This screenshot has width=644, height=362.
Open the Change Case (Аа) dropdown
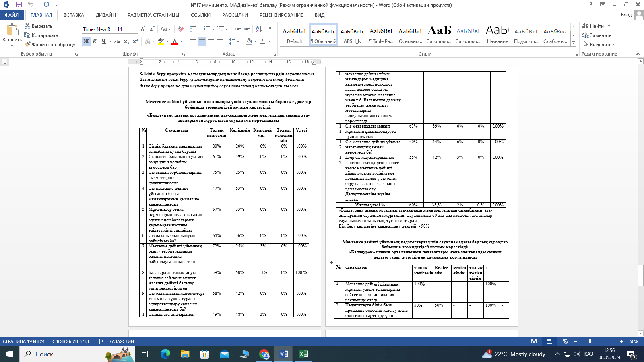point(165,29)
